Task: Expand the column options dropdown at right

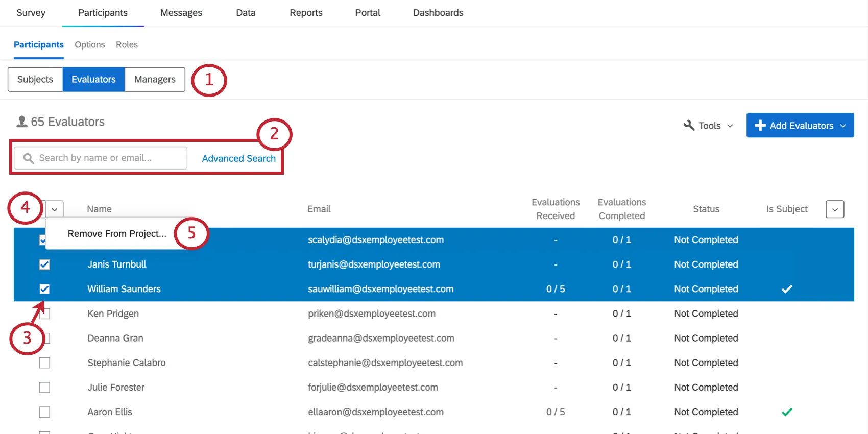Action: pyautogui.click(x=835, y=209)
